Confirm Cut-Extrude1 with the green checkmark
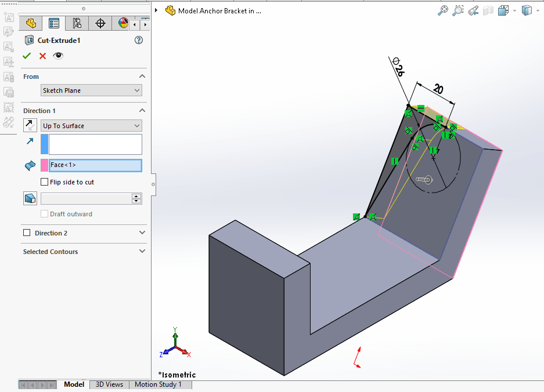The height and width of the screenshot is (392, 544). tap(27, 56)
